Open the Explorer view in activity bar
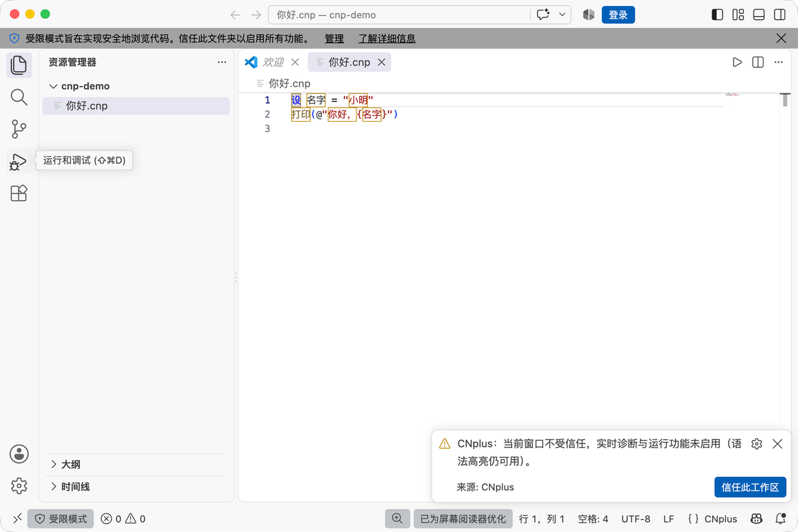The height and width of the screenshot is (532, 798). coord(19,65)
